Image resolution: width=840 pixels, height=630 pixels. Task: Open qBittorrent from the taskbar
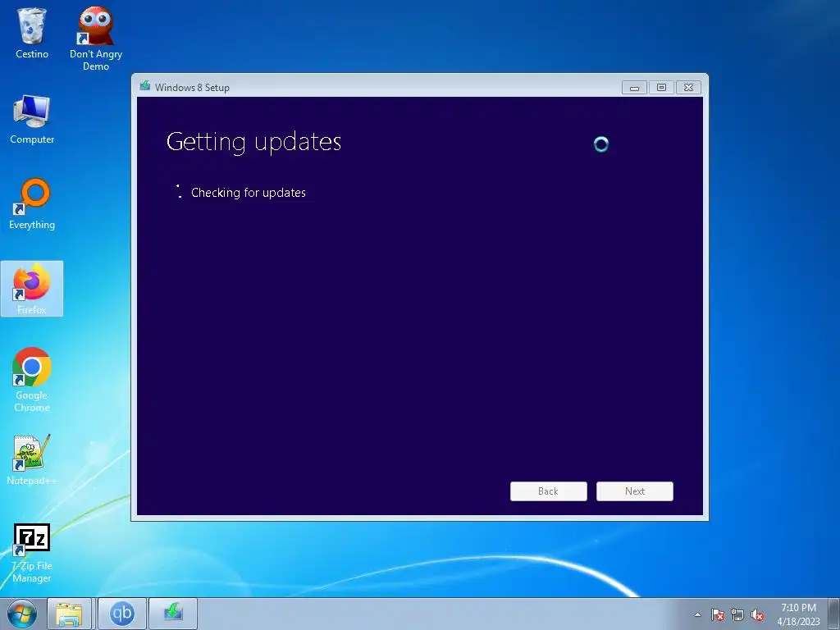click(x=121, y=614)
